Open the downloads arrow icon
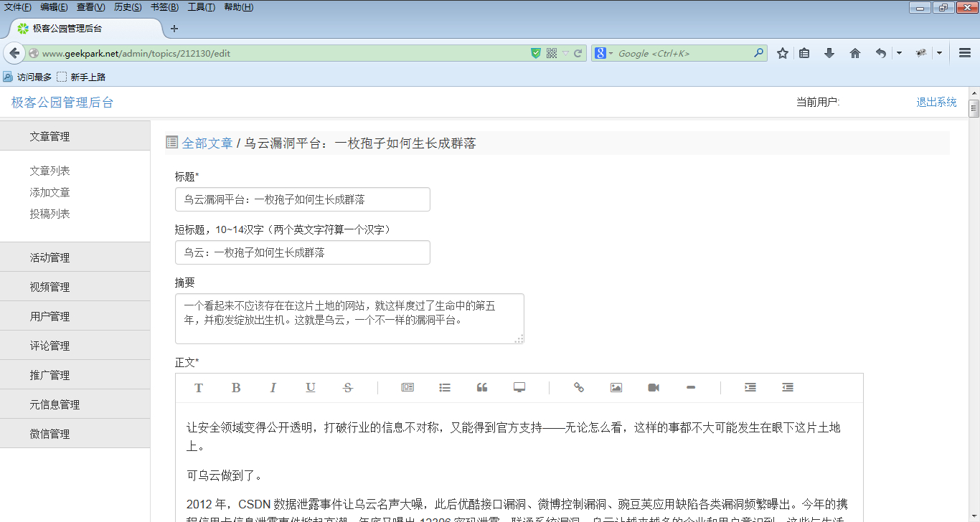Screen dimensions: 980x522 pyautogui.click(x=829, y=53)
